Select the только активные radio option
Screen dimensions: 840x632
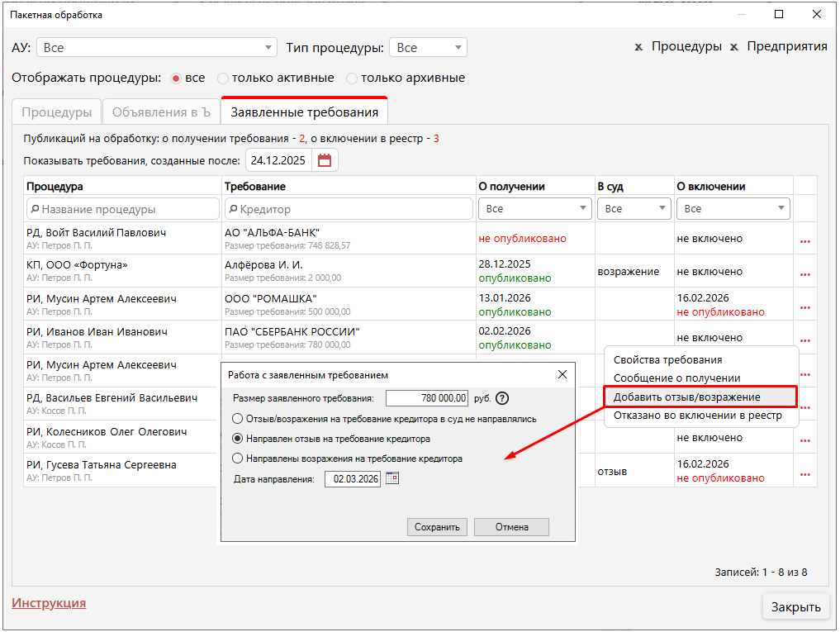click(x=223, y=78)
